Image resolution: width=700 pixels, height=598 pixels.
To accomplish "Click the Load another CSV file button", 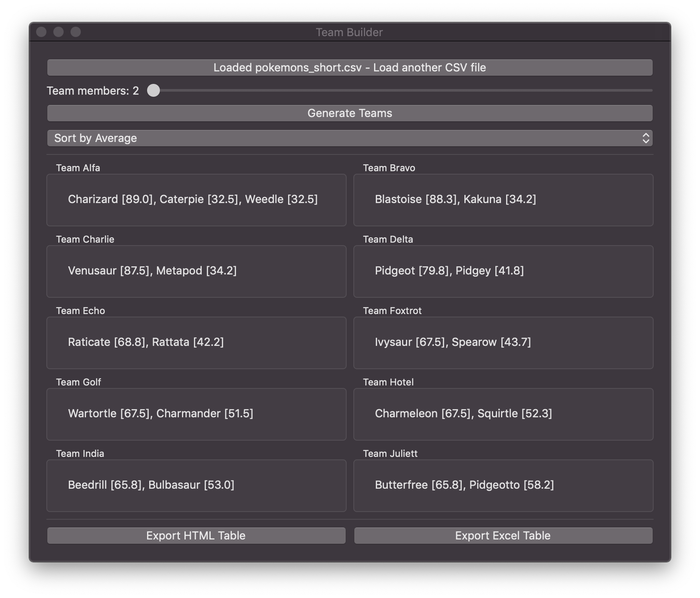I will pos(350,68).
